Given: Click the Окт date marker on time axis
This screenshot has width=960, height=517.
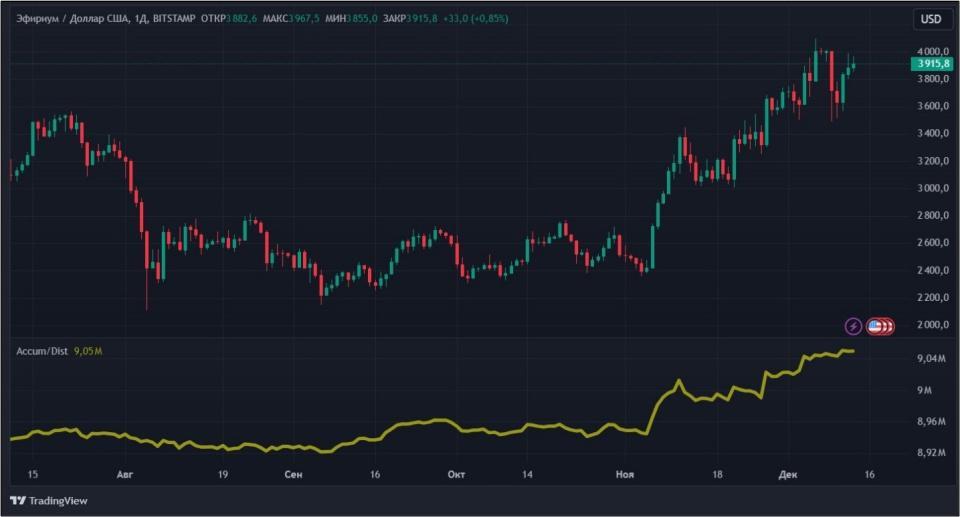Looking at the screenshot, I should (x=456, y=474).
